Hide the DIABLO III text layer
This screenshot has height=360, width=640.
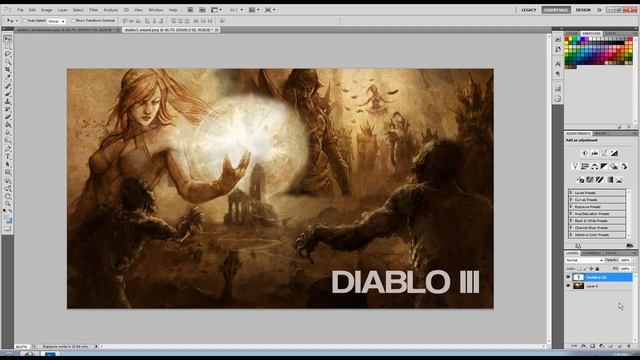(x=568, y=277)
